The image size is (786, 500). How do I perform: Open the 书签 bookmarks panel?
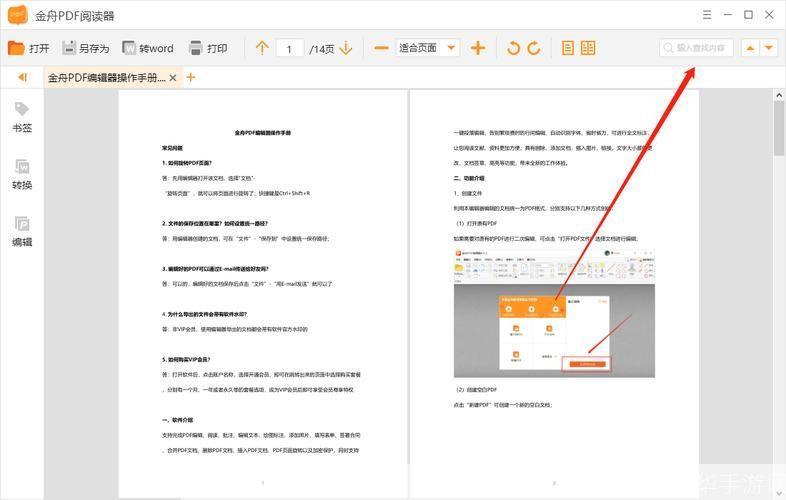click(x=22, y=117)
